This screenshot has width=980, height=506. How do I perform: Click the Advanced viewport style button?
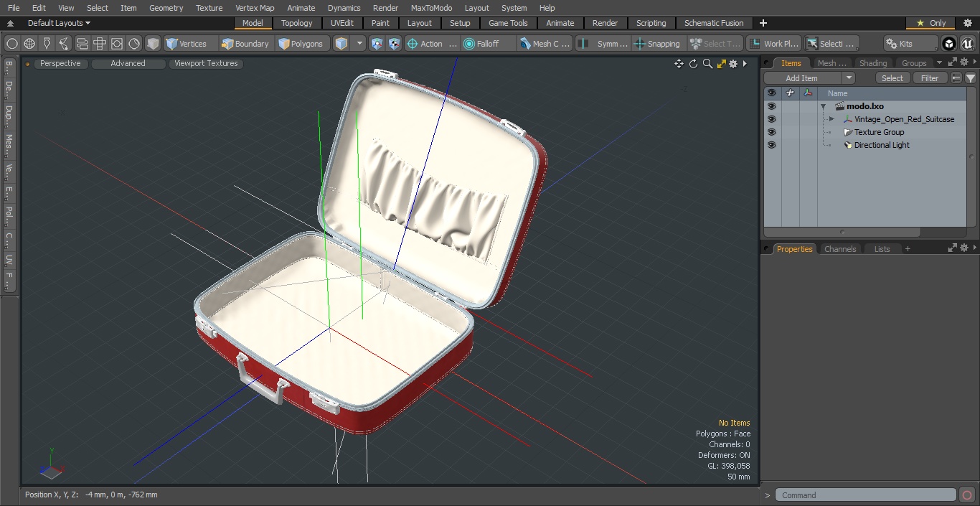(128, 63)
